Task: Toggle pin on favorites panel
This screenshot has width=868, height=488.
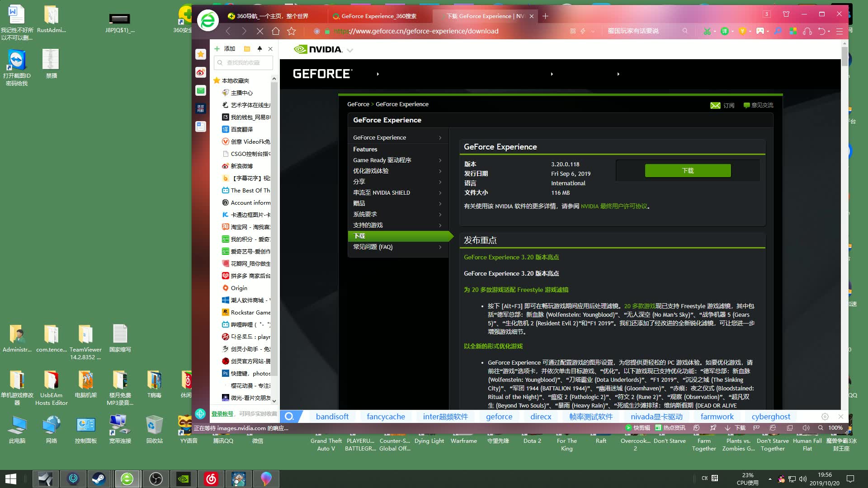Action: click(259, 49)
